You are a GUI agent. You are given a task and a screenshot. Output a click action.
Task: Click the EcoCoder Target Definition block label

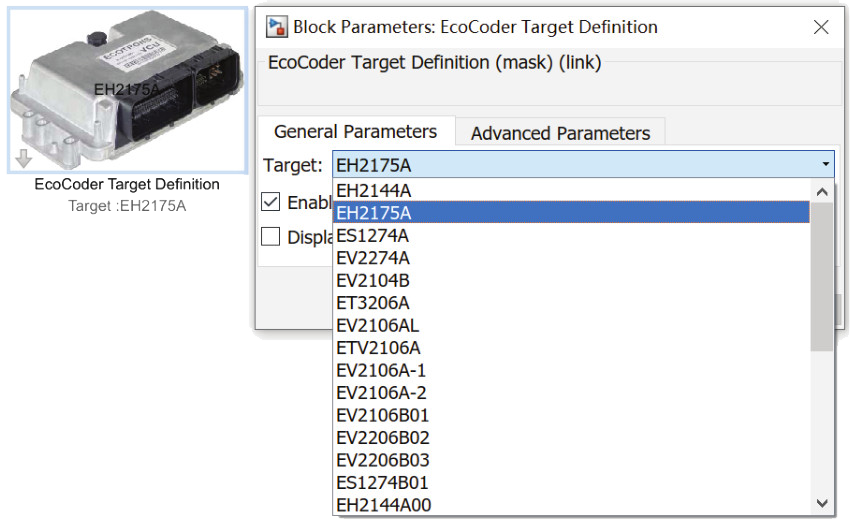[127, 184]
